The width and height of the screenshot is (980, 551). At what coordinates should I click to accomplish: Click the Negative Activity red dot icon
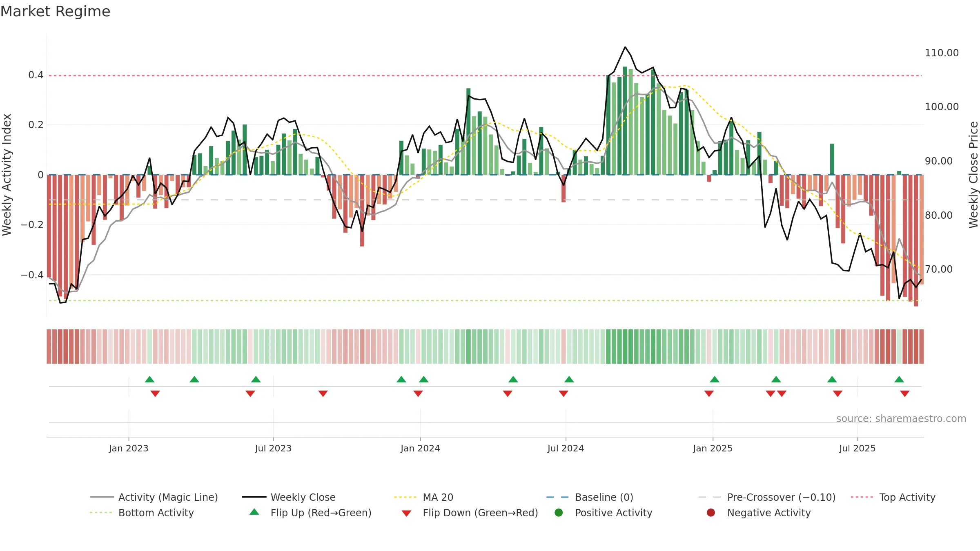coord(711,513)
